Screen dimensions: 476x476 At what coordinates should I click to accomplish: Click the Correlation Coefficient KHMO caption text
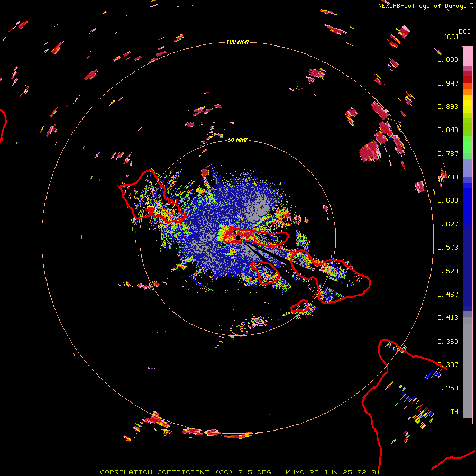240,472
